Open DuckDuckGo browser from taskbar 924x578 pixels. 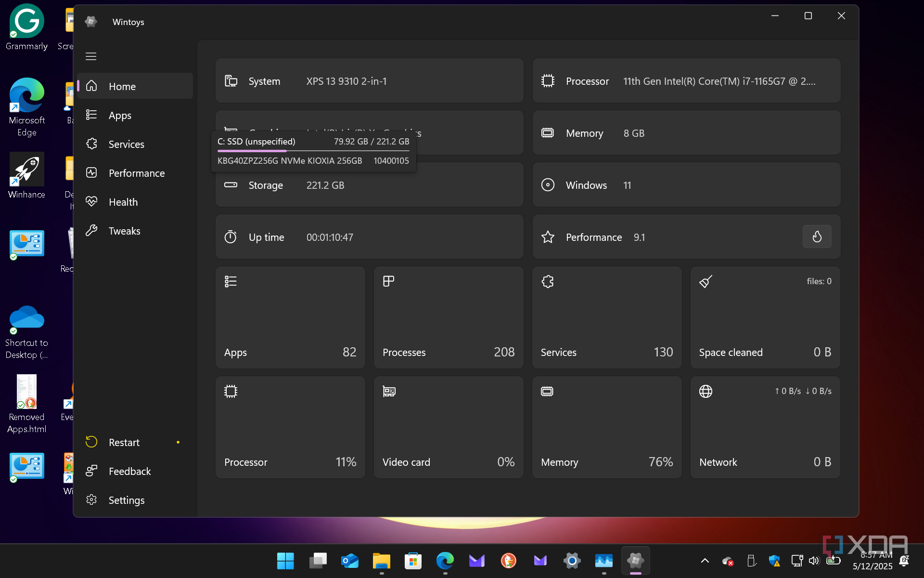(x=508, y=561)
